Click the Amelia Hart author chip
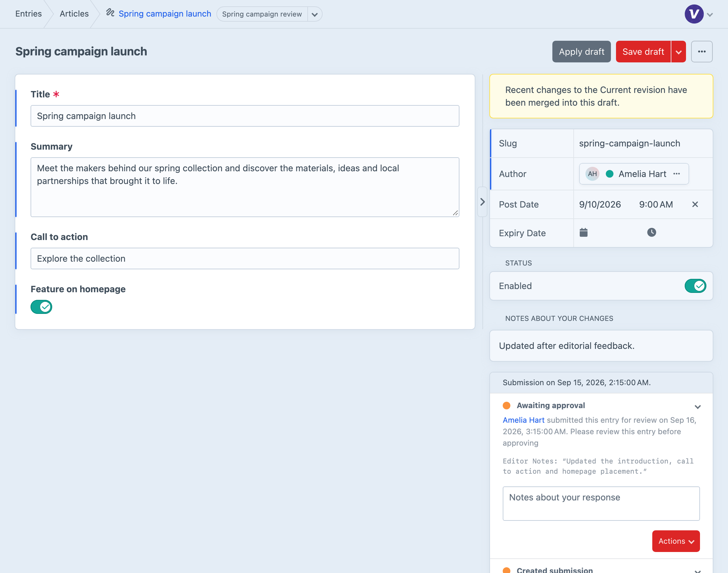Viewport: 728px width, 573px height. pos(634,174)
